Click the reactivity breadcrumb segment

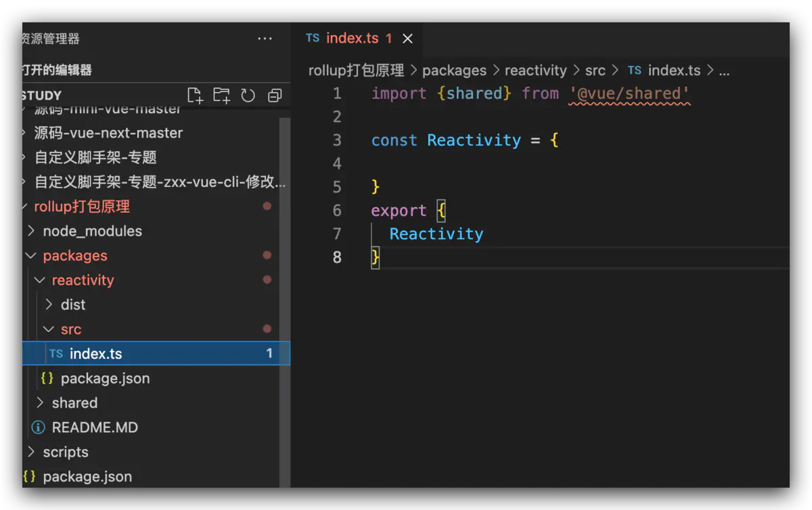(x=535, y=70)
